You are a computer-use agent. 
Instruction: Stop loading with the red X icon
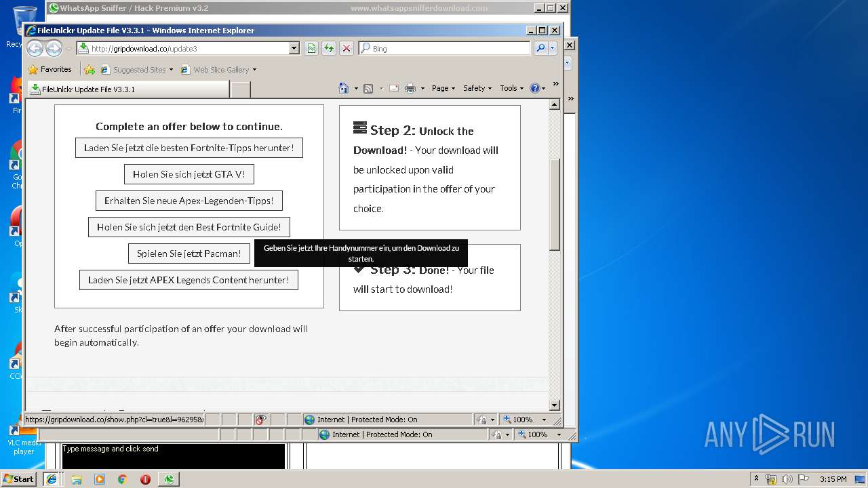point(347,48)
